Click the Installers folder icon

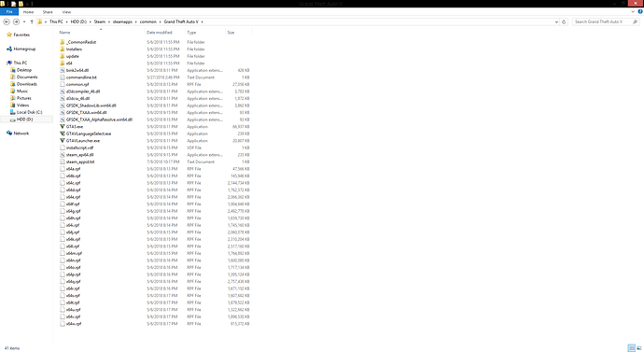[63, 49]
